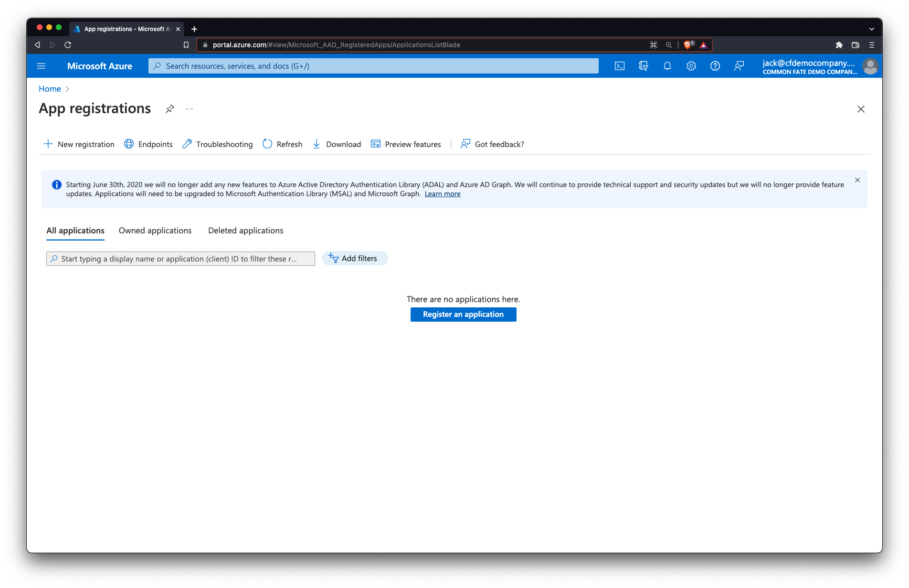Dismiss the ADAL info banner

(857, 180)
